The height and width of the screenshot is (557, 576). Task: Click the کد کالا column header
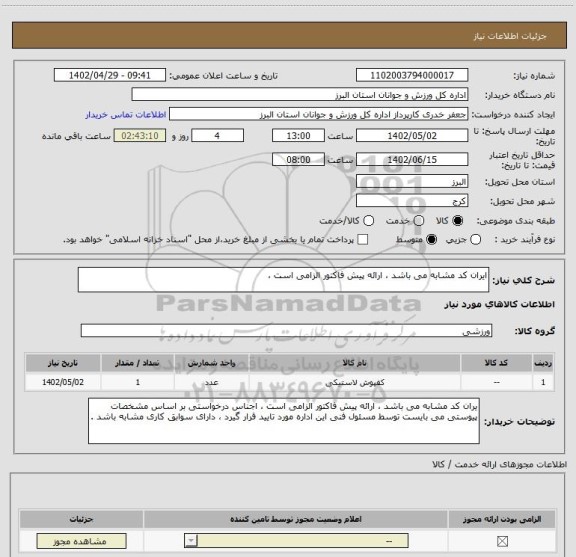pos(496,363)
